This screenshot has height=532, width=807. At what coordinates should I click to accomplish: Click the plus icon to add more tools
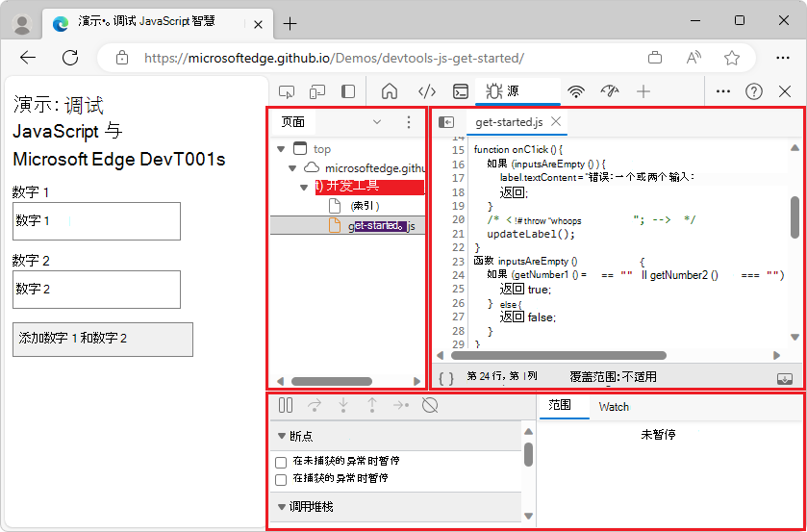coord(643,91)
